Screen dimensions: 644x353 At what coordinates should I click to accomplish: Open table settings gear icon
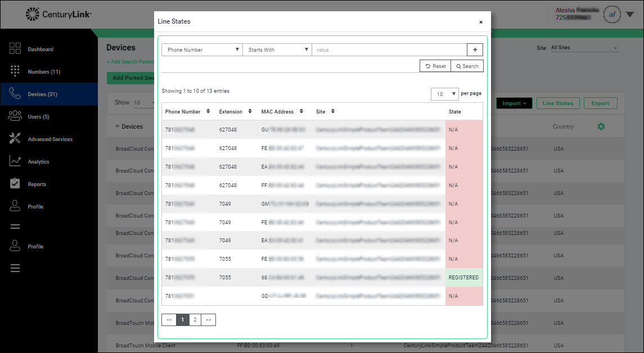601,127
